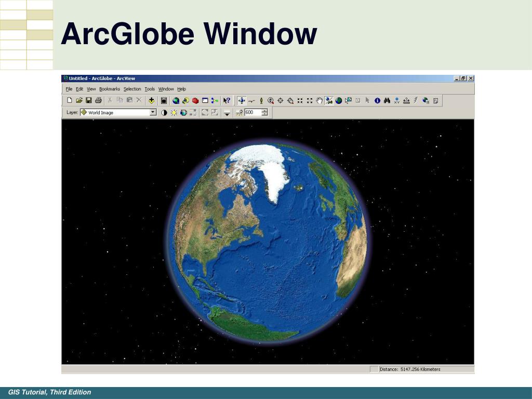
Task: Open the Layer dropdown showing World Image
Action: (118, 112)
